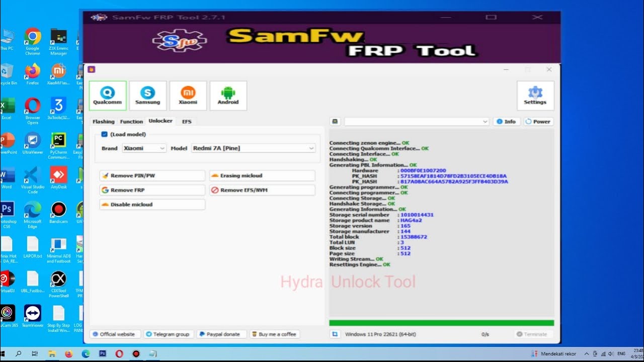Viewport: 644px width, 362px height.
Task: Open Photoshop from the taskbar
Action: pos(102,354)
